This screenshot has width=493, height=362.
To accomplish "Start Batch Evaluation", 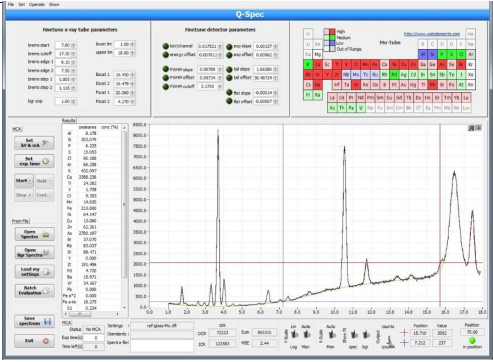I will (x=34, y=290).
